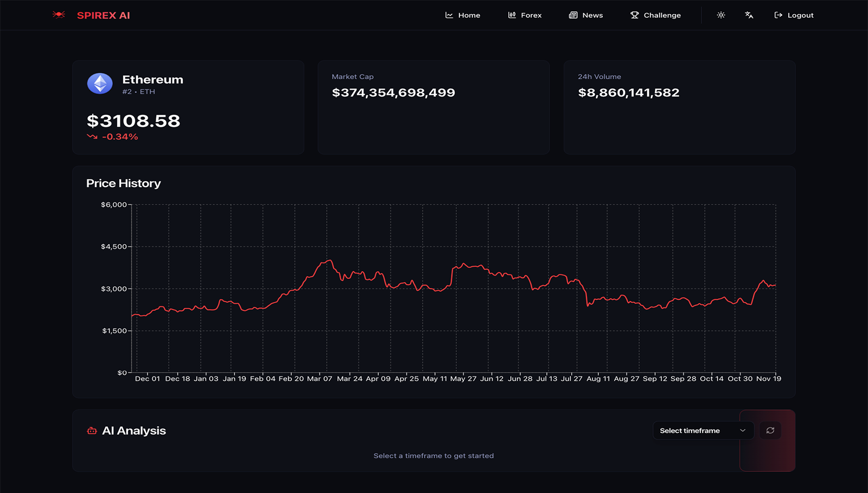The width and height of the screenshot is (868, 493).
Task: Click the Market Cap label
Action: tap(353, 76)
